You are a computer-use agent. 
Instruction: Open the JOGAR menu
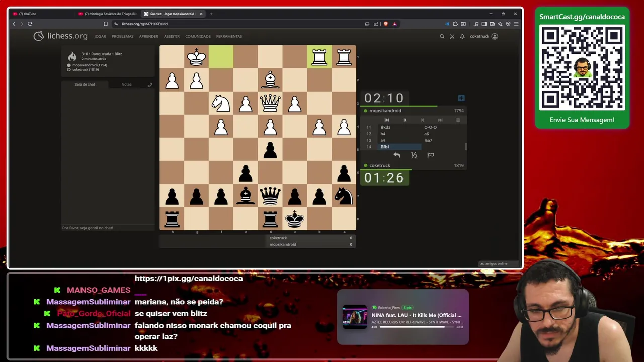pyautogui.click(x=100, y=36)
